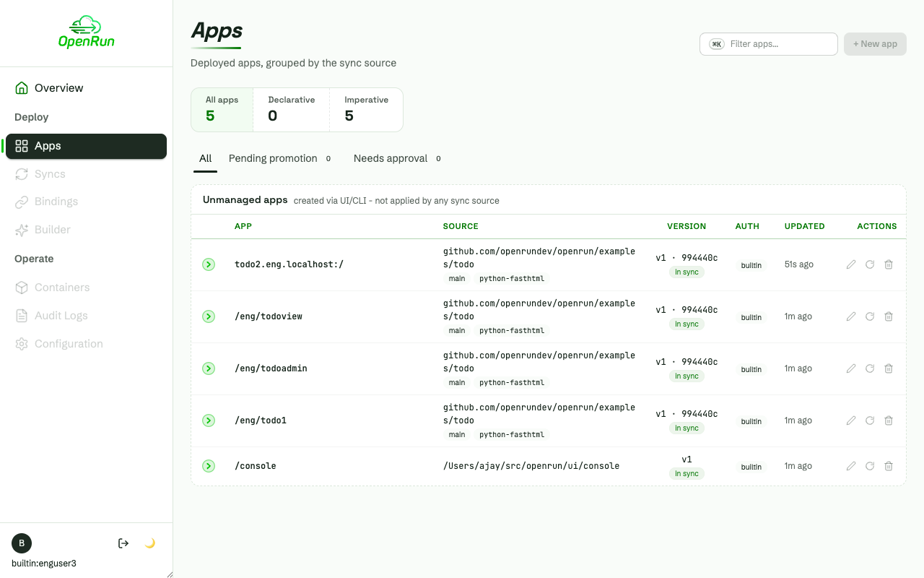Screen dimensions: 924x578
Task: Click the UPDATED column header
Action: (804, 226)
